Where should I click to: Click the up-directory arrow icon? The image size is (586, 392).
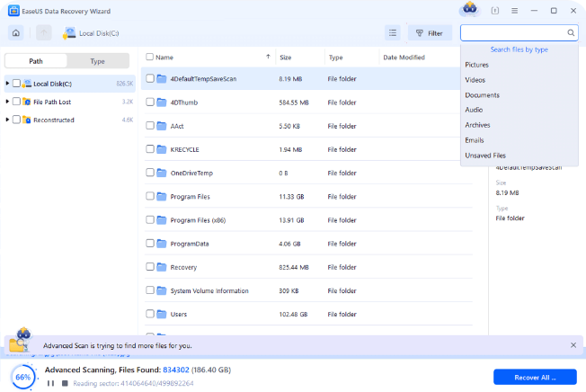(x=43, y=33)
